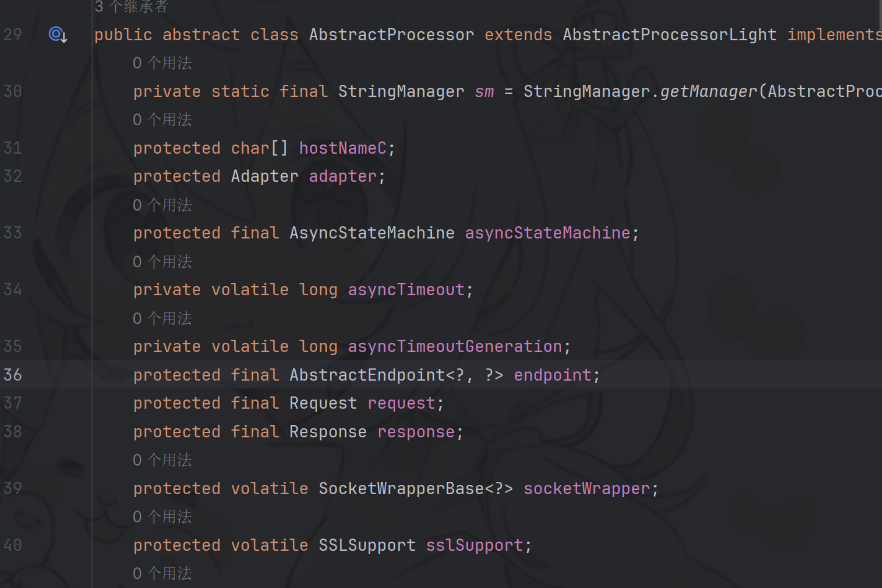Click line number 29 in the gutter
The height and width of the screenshot is (588, 882).
[13, 35]
